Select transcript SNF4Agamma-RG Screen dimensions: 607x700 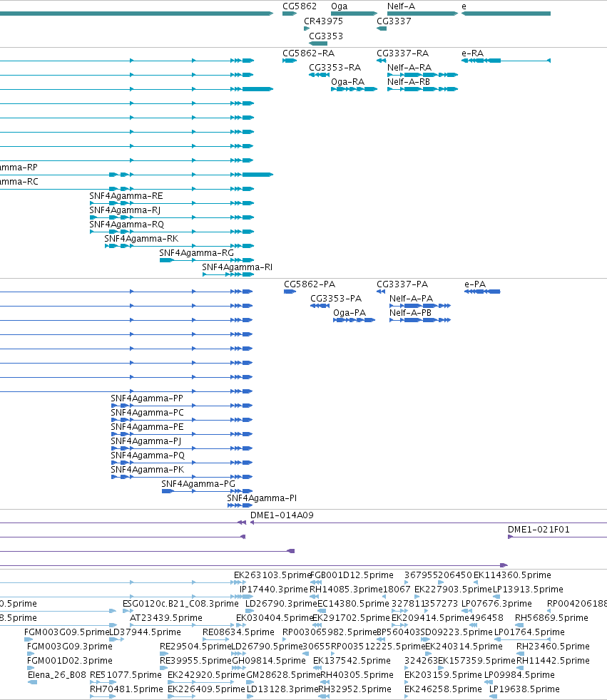coord(197,253)
